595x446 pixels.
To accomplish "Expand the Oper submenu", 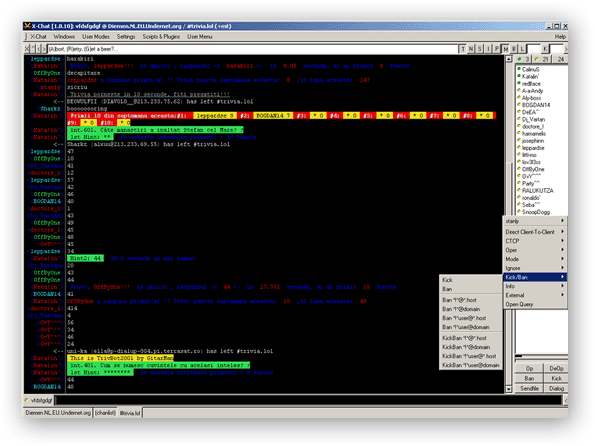I will (535, 250).
